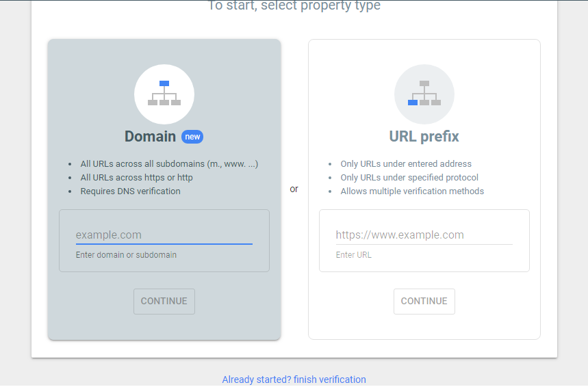This screenshot has width=588, height=387.
Task: Click 'All URLs across all subdomains' bullet
Action: point(169,163)
